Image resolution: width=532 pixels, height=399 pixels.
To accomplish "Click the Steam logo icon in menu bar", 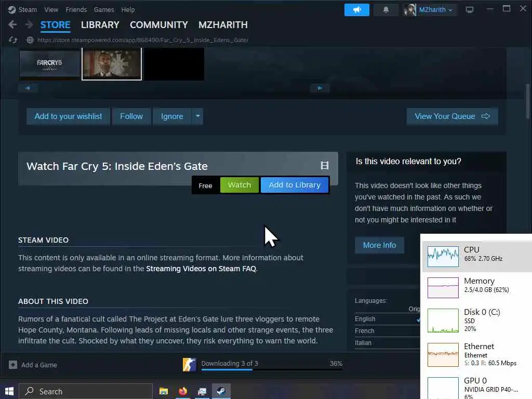I will tap(12, 9).
